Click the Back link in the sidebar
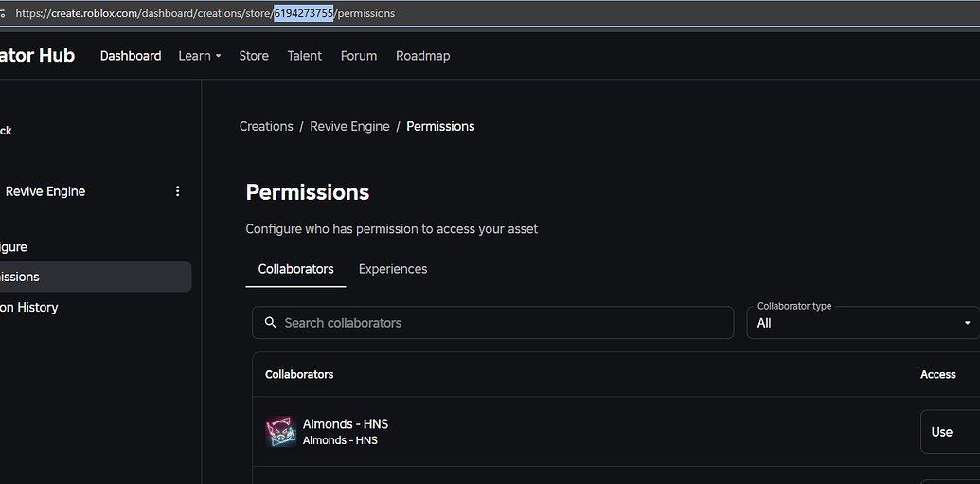The image size is (980, 484). pos(6,131)
